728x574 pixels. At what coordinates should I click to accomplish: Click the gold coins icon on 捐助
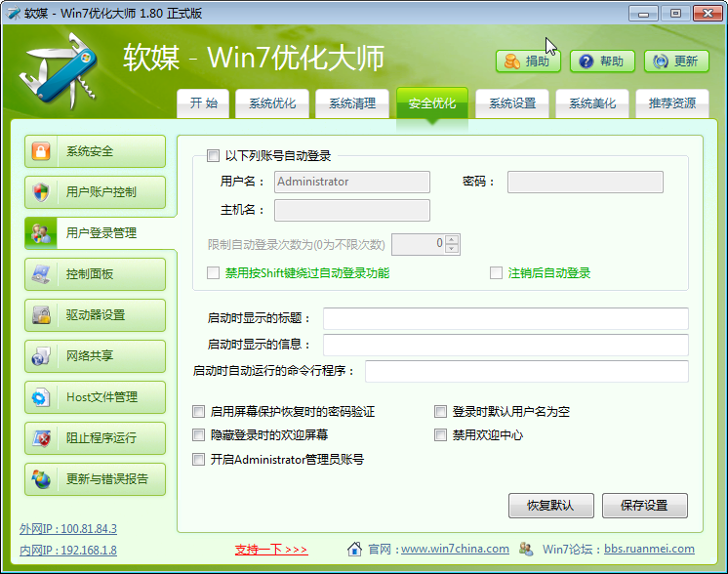coord(512,61)
